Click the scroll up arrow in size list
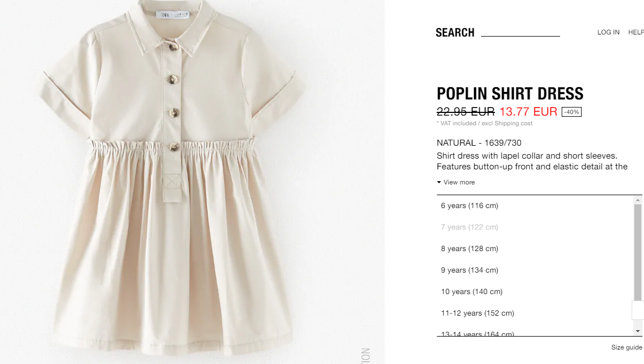 click(x=638, y=200)
